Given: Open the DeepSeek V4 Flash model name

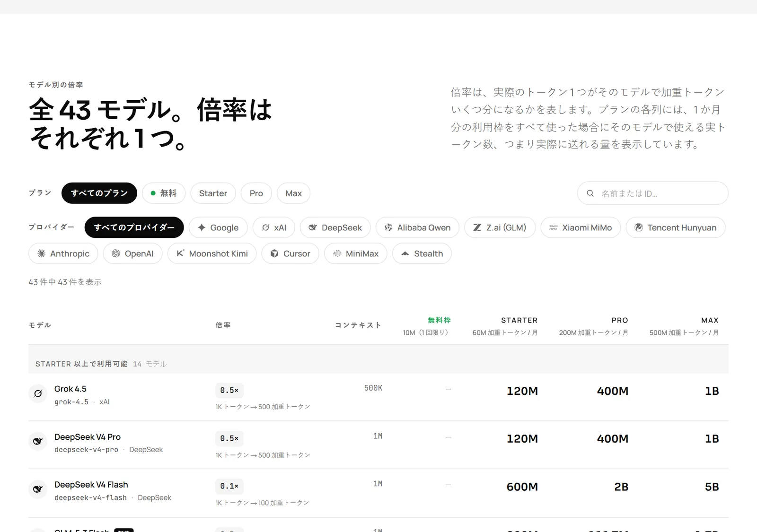Looking at the screenshot, I should tap(91, 485).
